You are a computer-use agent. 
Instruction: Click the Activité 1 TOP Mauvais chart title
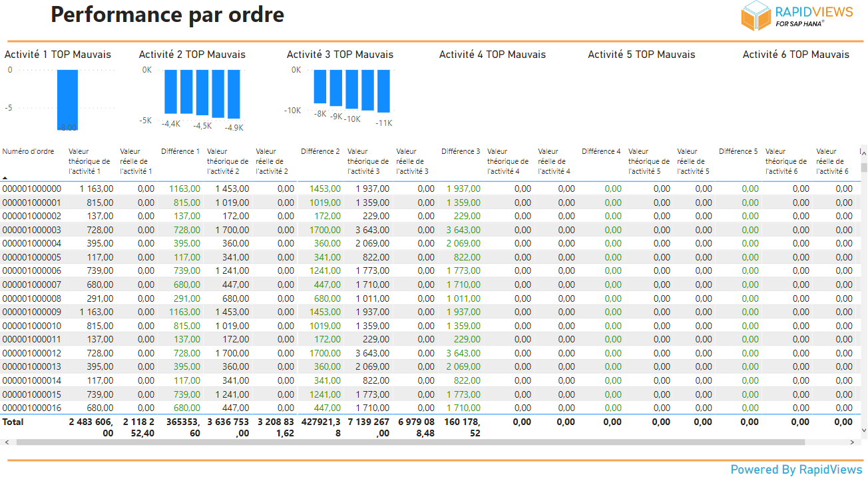58,55
